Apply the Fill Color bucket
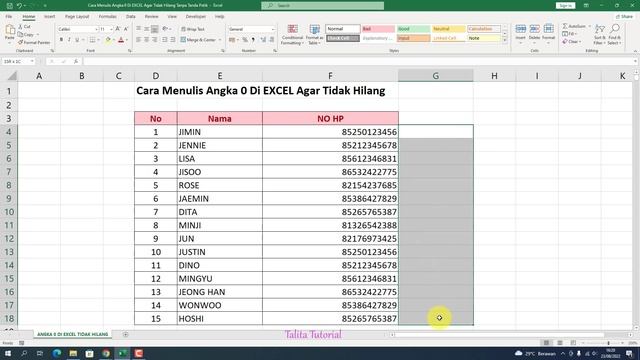Screen dimensions: 640x360 108,40
